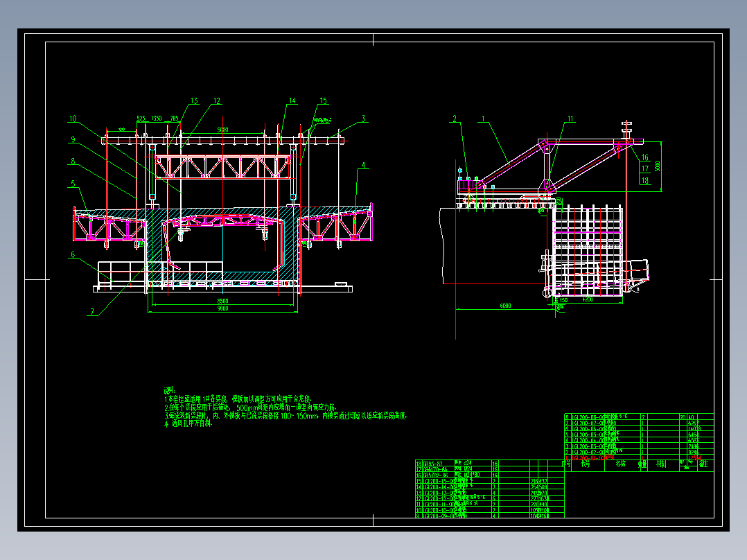The height and width of the screenshot is (560, 747).
Task: Click callout number 3 at the cross-section's upper right
Action: (364, 119)
